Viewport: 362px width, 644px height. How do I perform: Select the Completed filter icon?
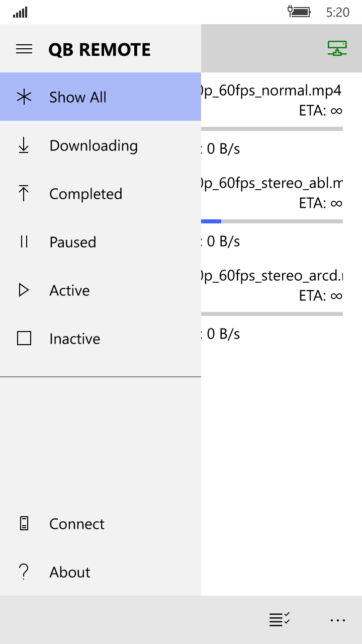tap(24, 193)
